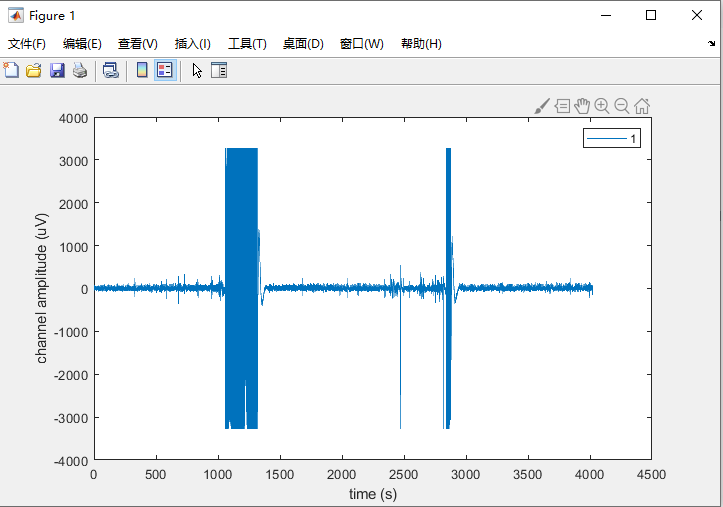
Task: Choose the Zoom In magnifier tool
Action: click(x=602, y=106)
